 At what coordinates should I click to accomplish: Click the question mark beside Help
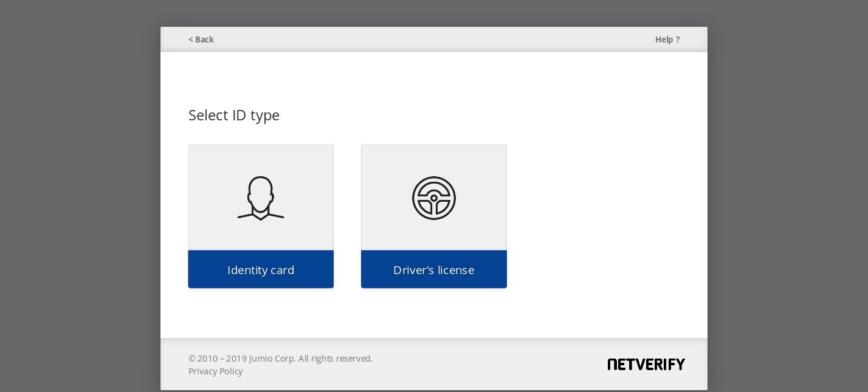click(x=677, y=40)
